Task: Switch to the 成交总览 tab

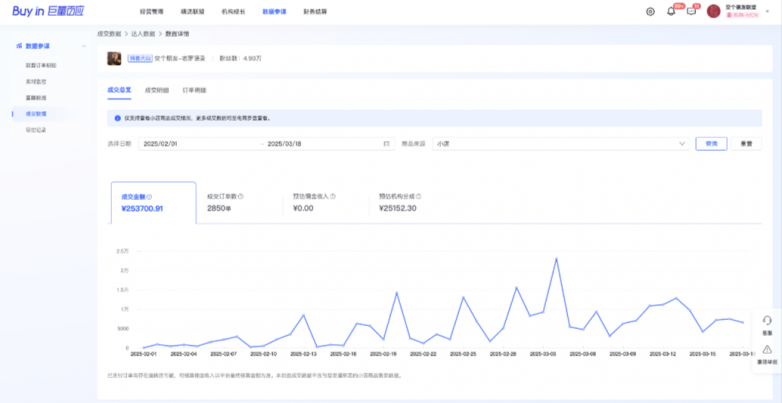Action: pos(119,90)
